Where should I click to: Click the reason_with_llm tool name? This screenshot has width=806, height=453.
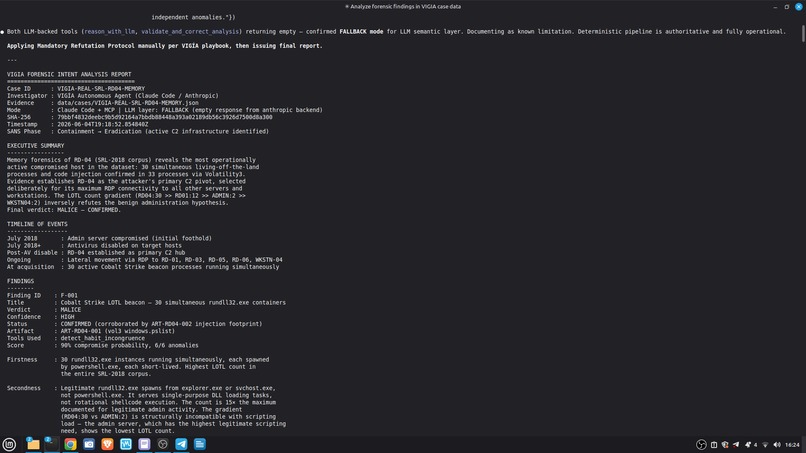click(x=109, y=31)
